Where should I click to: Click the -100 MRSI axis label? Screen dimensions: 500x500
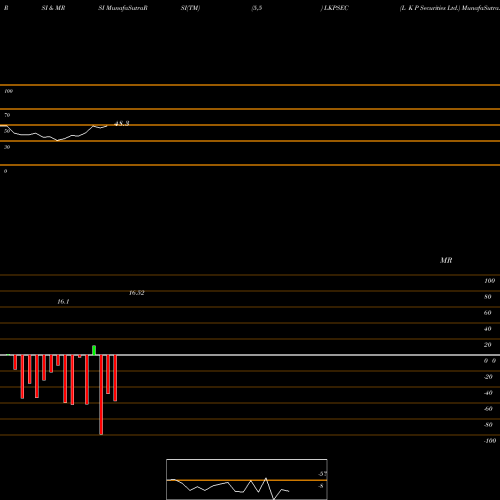pos(490,441)
